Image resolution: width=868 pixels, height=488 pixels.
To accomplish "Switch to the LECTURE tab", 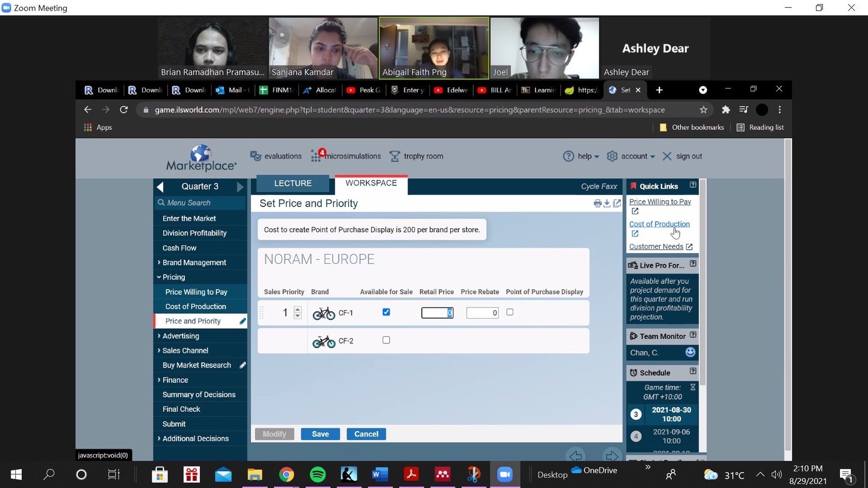I will click(x=293, y=184).
